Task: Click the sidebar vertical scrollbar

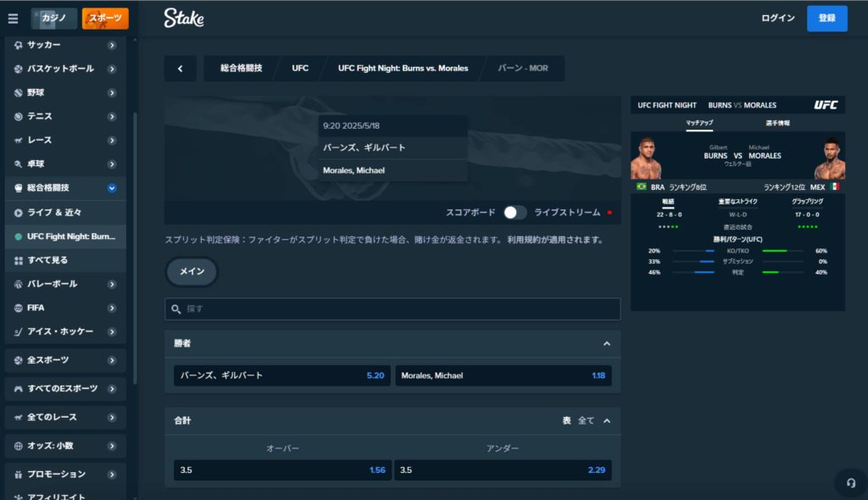Action: tap(135, 247)
